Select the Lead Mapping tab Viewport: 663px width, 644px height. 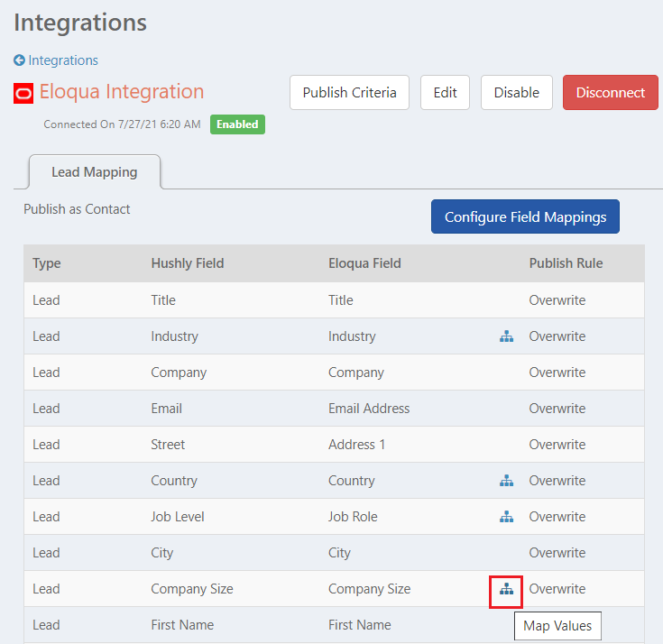click(95, 172)
